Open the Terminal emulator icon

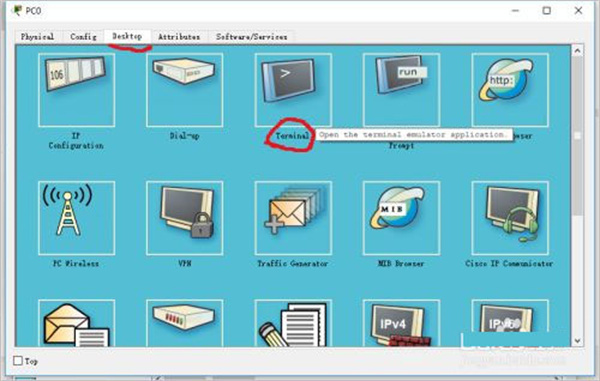293,90
